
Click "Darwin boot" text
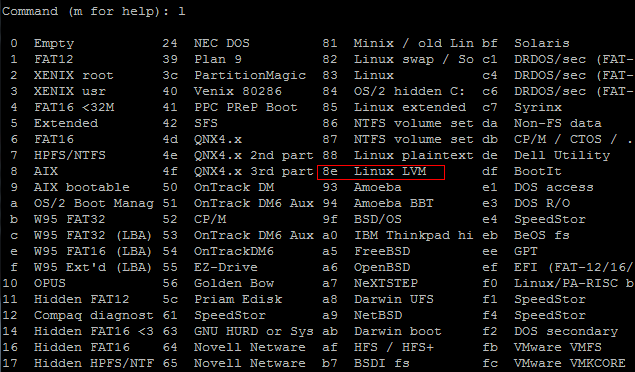click(x=397, y=331)
